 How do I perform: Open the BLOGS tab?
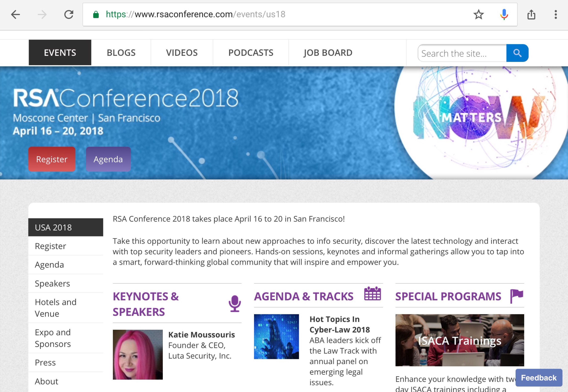(x=121, y=53)
